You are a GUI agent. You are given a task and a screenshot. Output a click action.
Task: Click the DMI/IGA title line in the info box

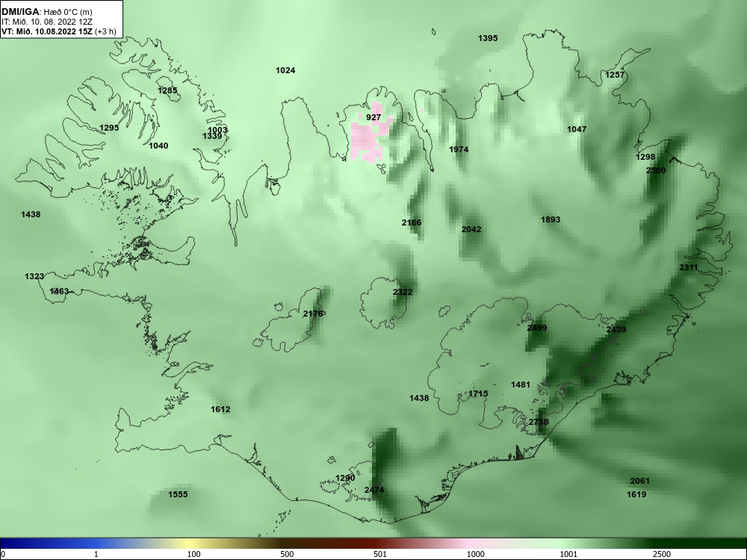[x=47, y=12]
